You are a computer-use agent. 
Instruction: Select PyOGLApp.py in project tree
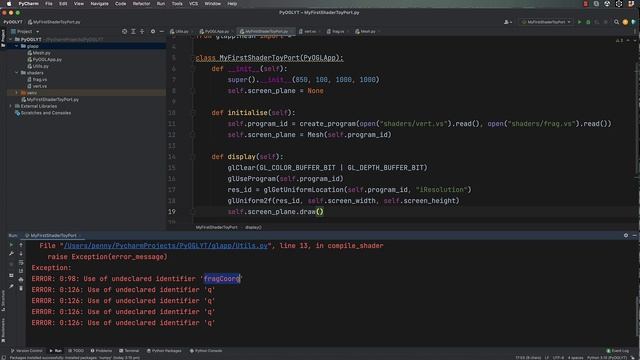click(47, 60)
